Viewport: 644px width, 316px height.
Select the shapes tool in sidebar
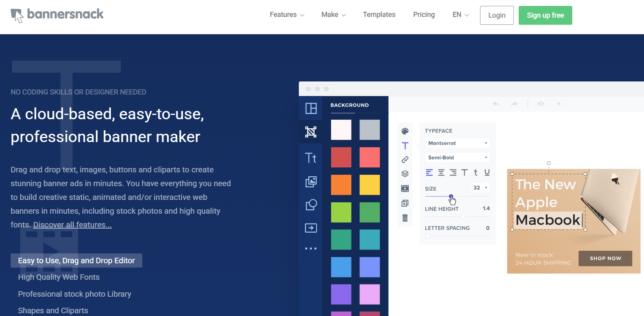pos(311,205)
